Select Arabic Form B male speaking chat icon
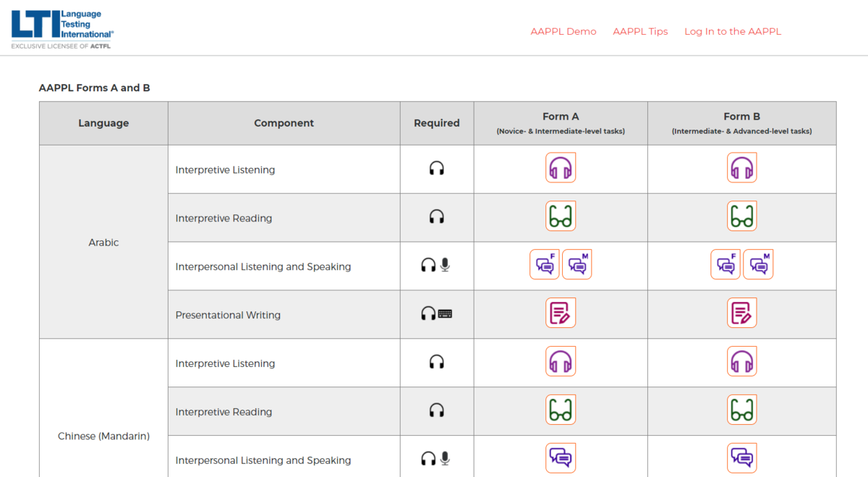 pos(758,265)
